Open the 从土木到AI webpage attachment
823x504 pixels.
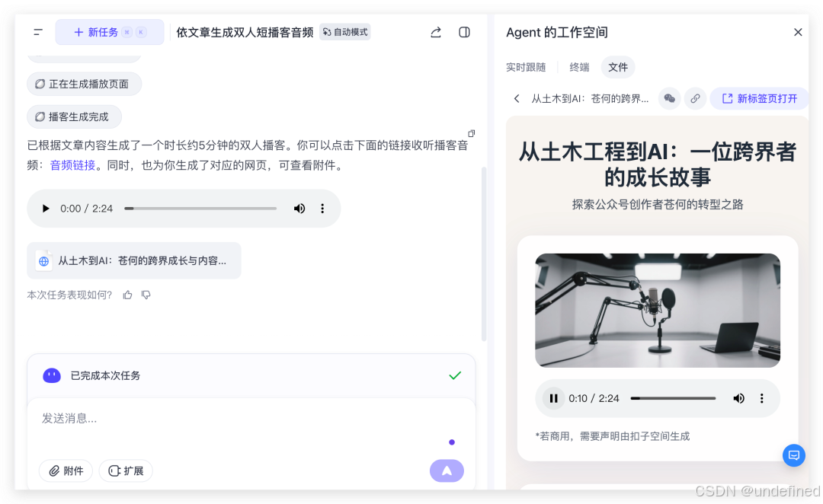134,260
